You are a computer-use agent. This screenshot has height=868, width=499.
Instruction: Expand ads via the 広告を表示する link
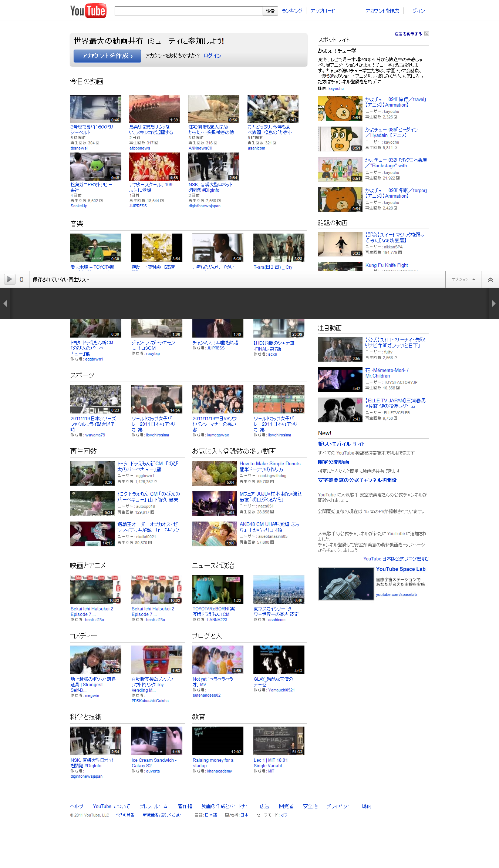click(x=408, y=34)
